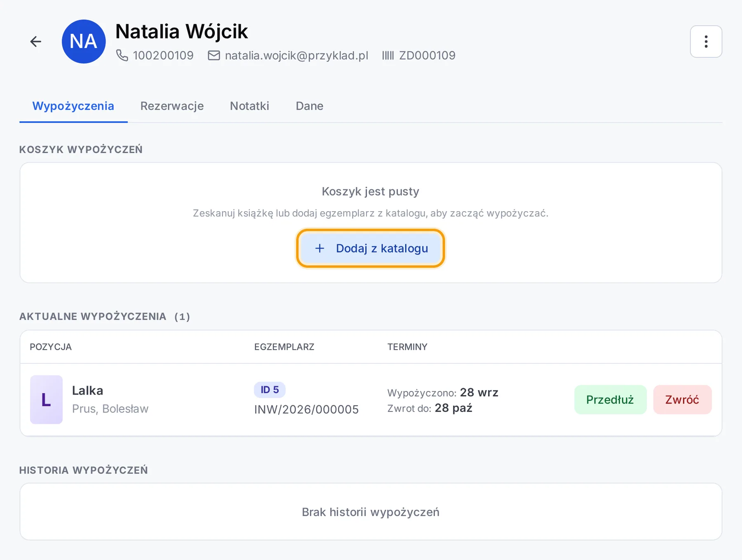Switch to the Dane tab
This screenshot has width=742, height=560.
(x=310, y=106)
